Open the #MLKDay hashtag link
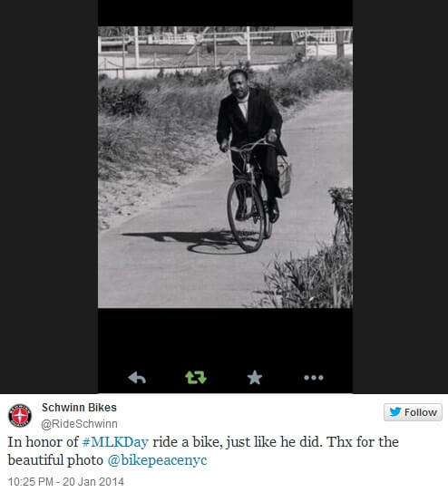 tap(115, 442)
